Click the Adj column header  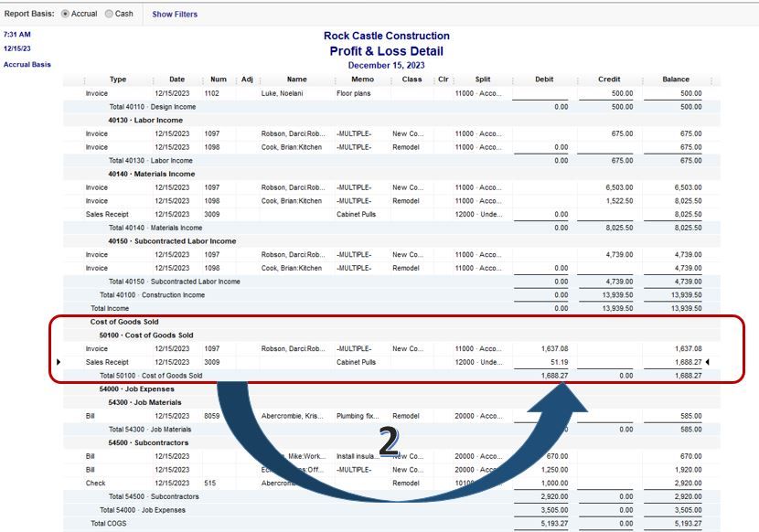coord(247,80)
